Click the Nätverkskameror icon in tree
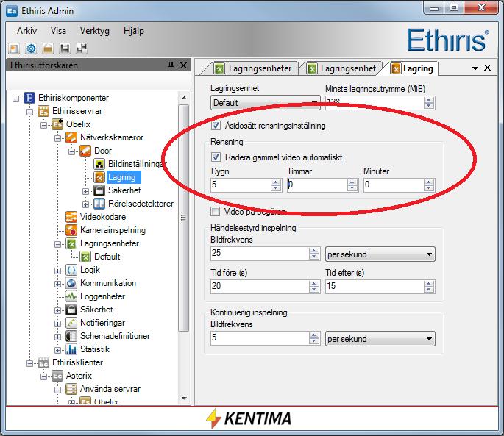Viewport: 504px width, 436px height. tap(71, 137)
